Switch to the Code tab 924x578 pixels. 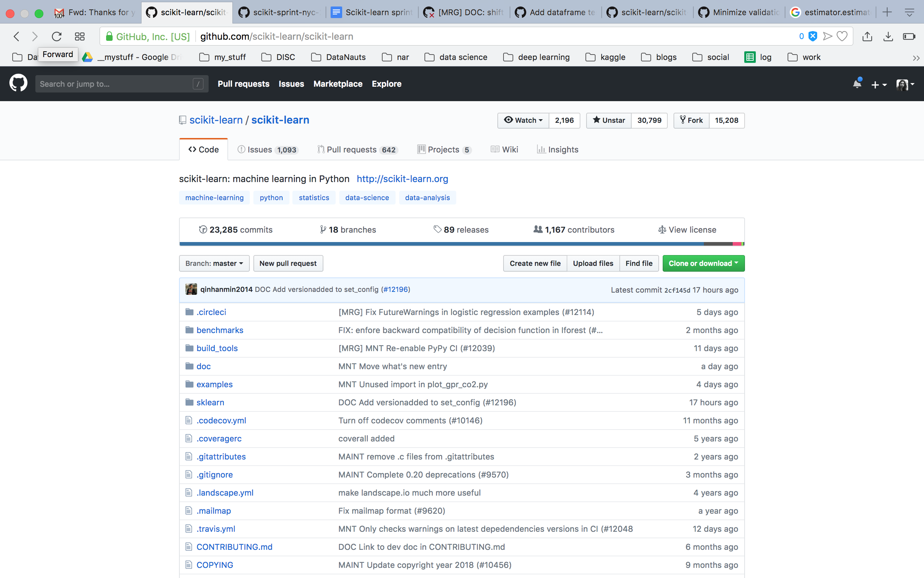coord(204,150)
